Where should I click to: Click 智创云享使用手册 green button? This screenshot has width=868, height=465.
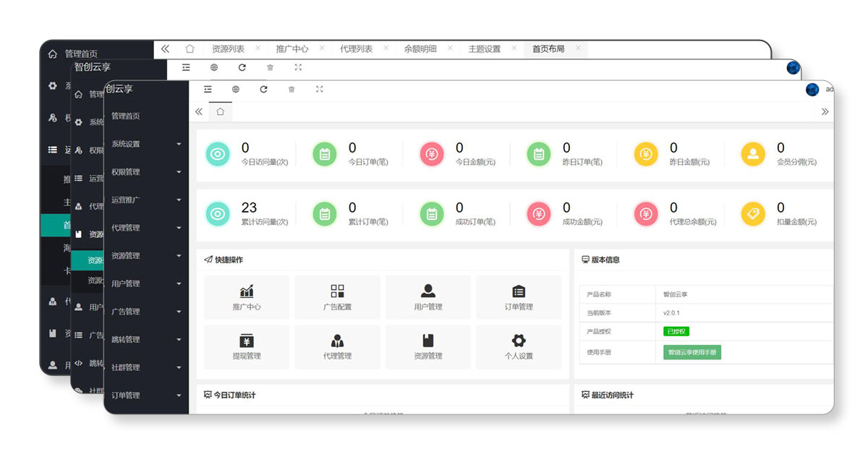(x=692, y=353)
